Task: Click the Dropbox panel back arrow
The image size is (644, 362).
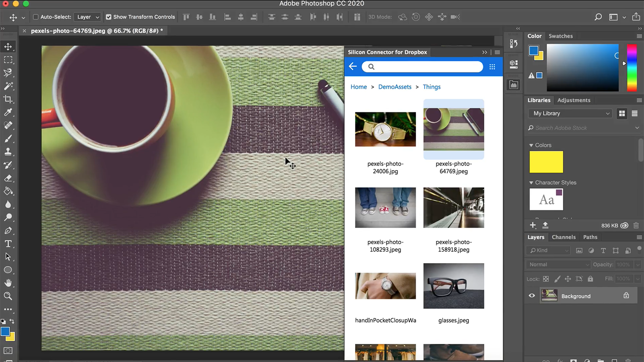Action: pos(353,66)
